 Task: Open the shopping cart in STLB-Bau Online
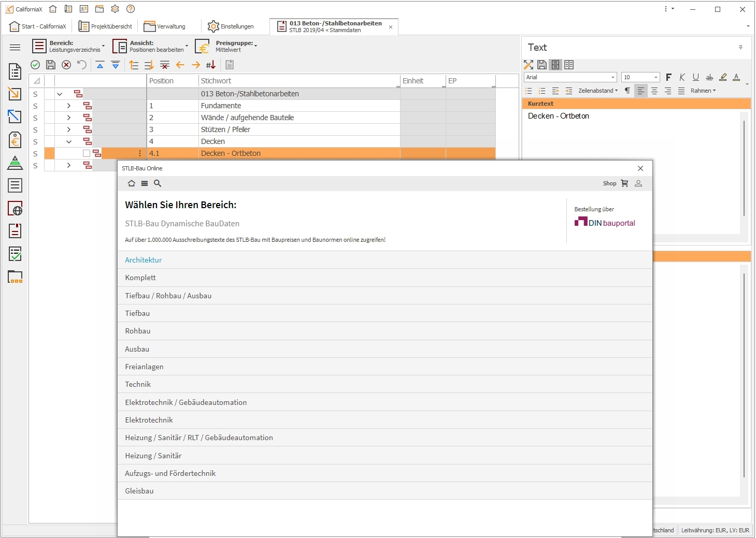pyautogui.click(x=625, y=183)
